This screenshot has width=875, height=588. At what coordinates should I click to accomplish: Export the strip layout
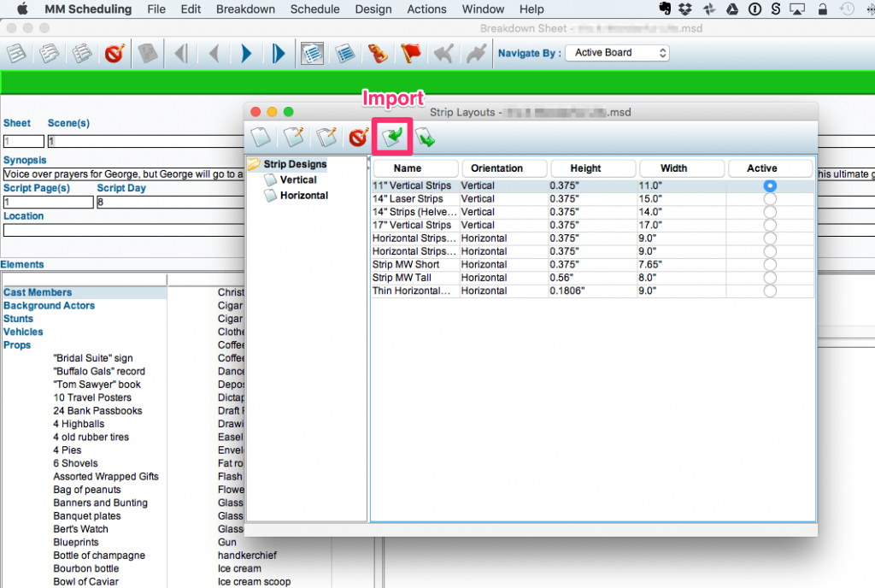426,137
